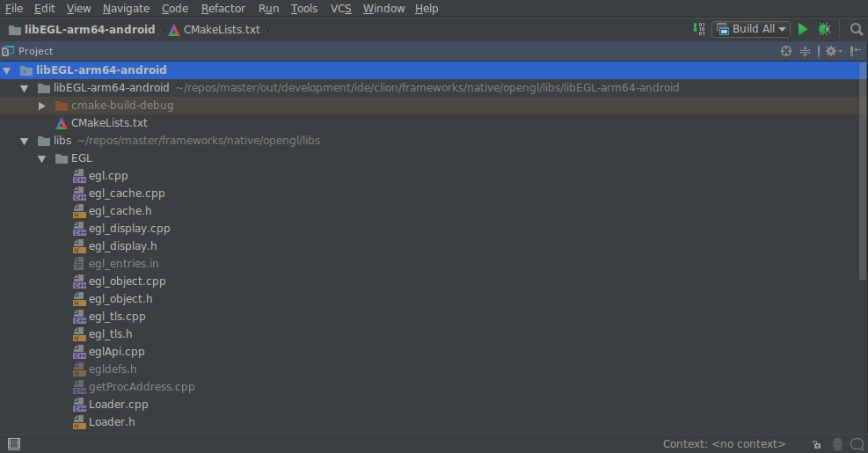Open Search Everywhere magnifier icon
The height and width of the screenshot is (453, 868).
pos(856,29)
